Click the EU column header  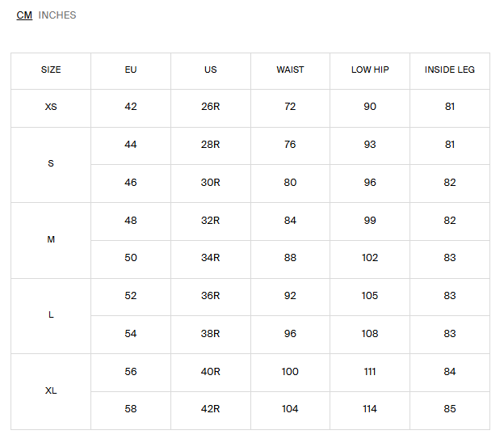131,70
